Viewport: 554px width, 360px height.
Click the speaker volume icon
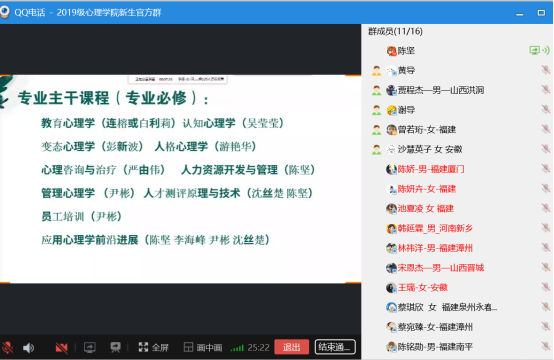[29, 348]
